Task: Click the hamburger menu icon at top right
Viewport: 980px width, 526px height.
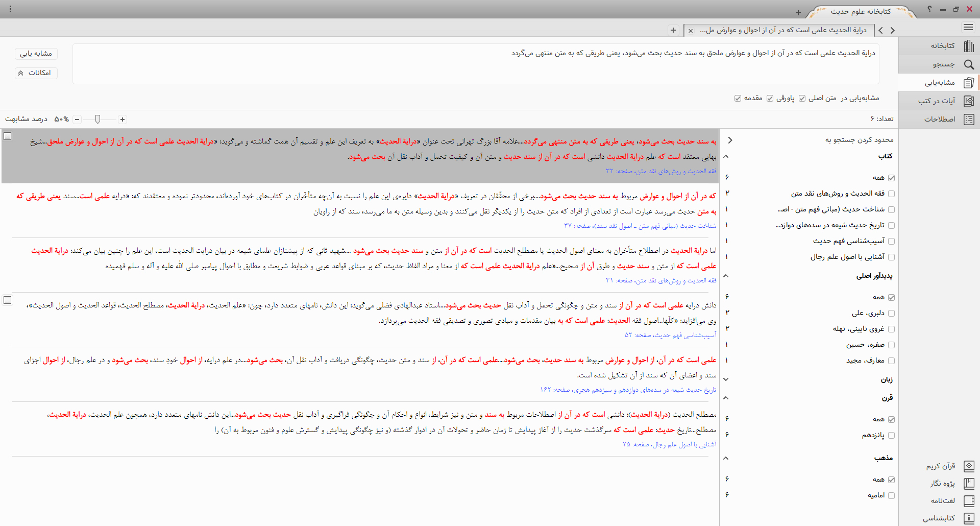Action: [968, 27]
